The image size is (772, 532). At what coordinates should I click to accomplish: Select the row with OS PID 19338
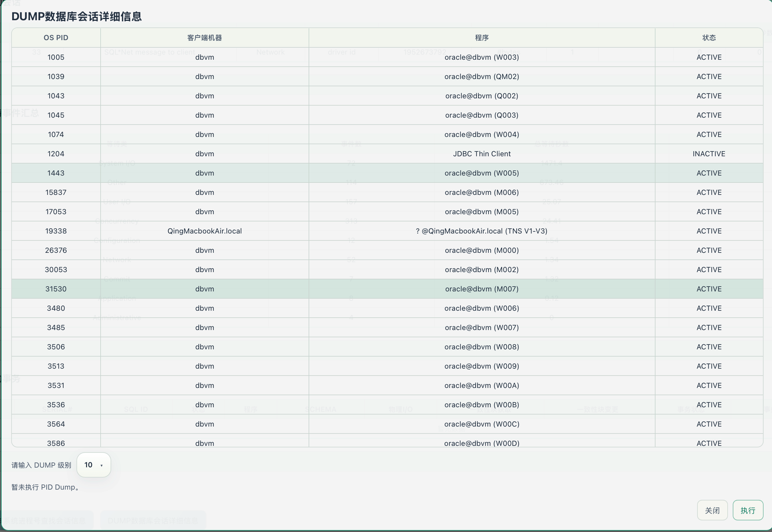click(x=387, y=231)
